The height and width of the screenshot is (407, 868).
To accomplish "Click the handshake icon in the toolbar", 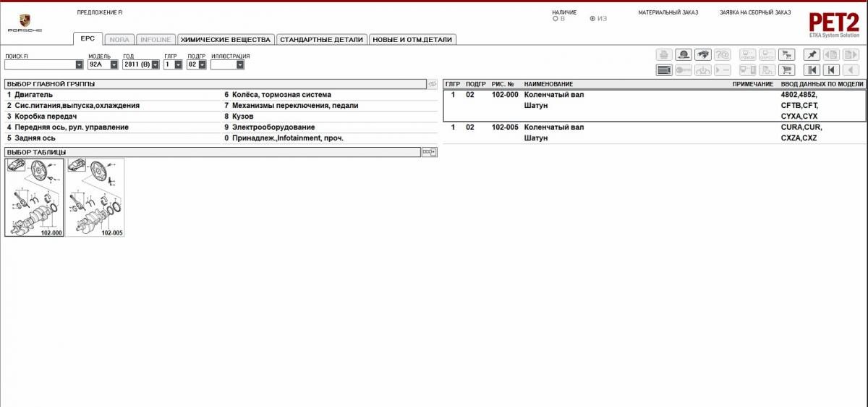I will point(702,55).
